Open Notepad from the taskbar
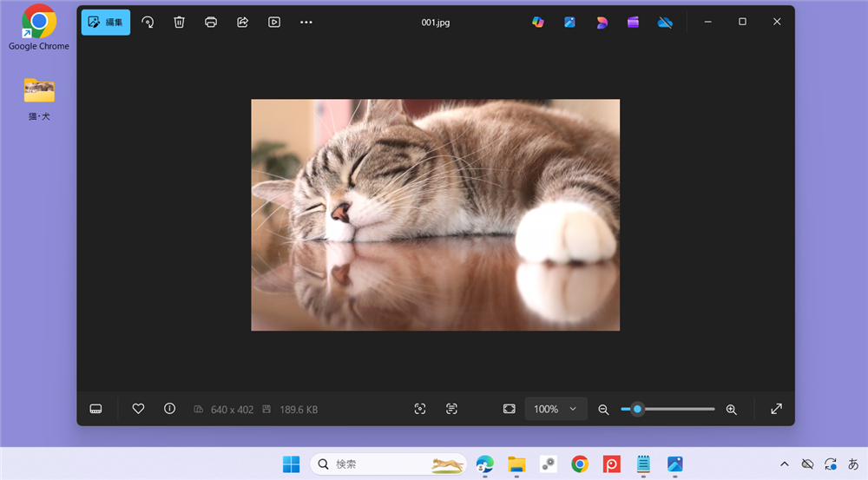 [x=643, y=464]
